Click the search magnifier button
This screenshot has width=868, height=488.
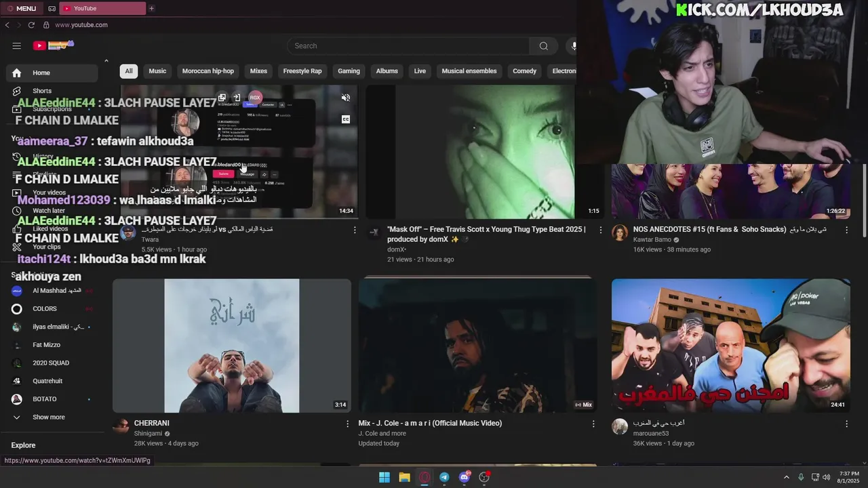(x=543, y=46)
